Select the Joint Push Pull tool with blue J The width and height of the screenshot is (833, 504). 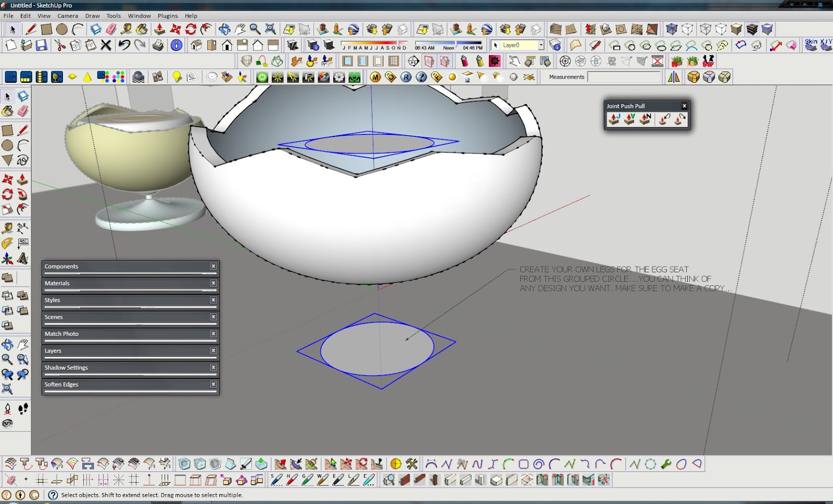click(x=615, y=119)
